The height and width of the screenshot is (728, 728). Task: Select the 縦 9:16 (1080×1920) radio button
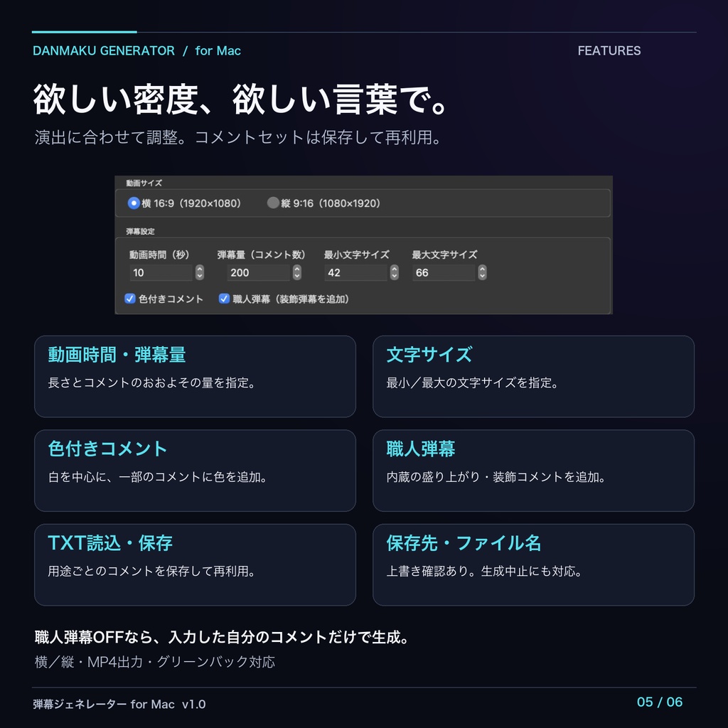[273, 203]
